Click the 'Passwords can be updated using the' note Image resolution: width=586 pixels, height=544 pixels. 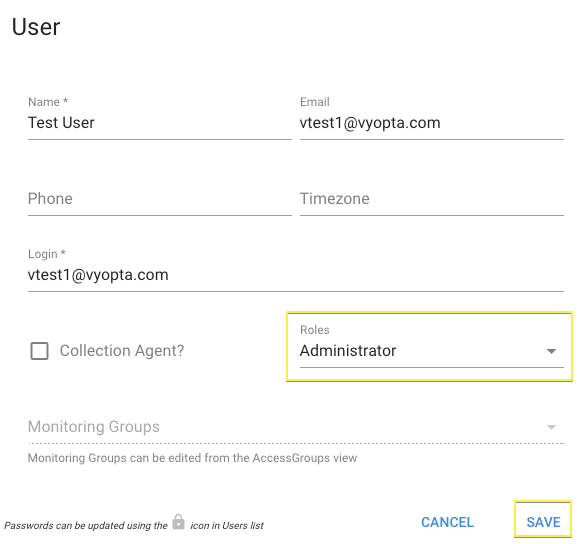pos(86,526)
